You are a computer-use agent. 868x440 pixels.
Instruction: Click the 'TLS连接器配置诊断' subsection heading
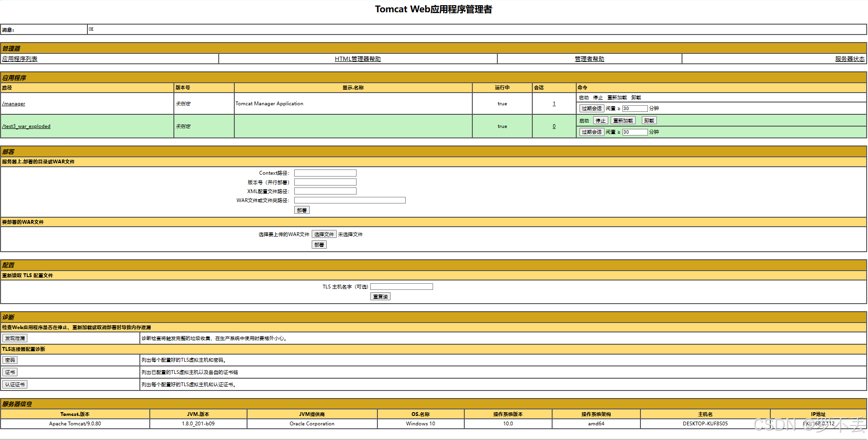(x=24, y=349)
